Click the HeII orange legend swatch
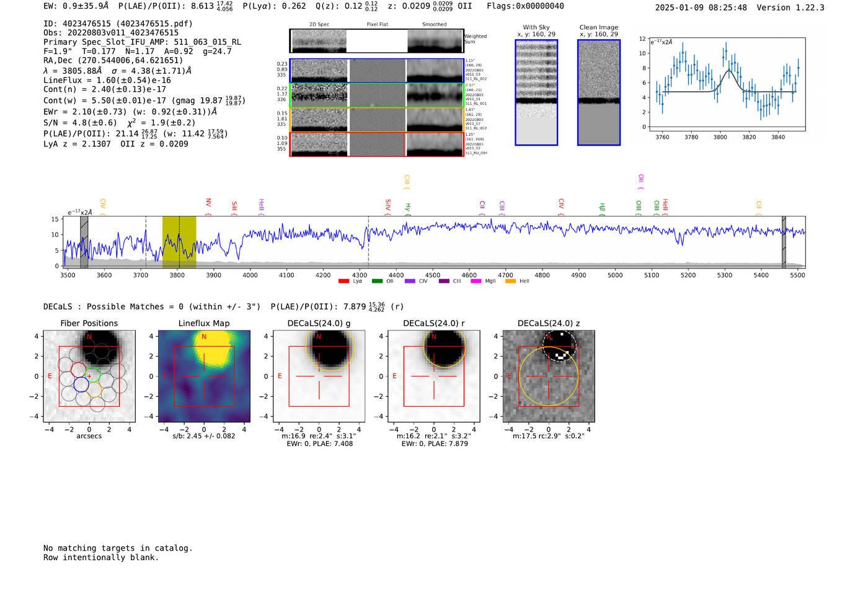The width and height of the screenshot is (868, 591). [510, 281]
